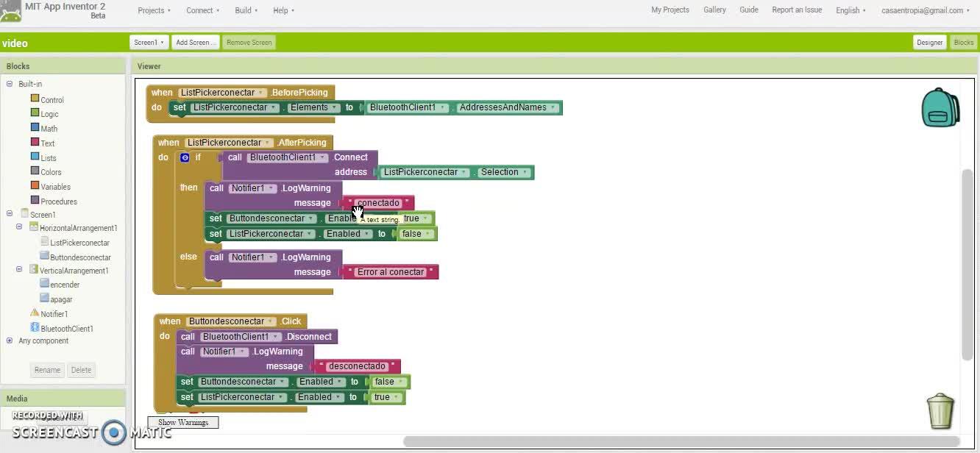
Task: Click the Show Warnings button
Action: (183, 422)
